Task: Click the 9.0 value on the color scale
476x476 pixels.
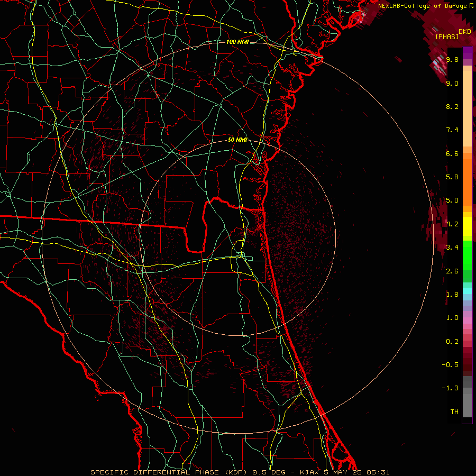Action: pyautogui.click(x=452, y=83)
